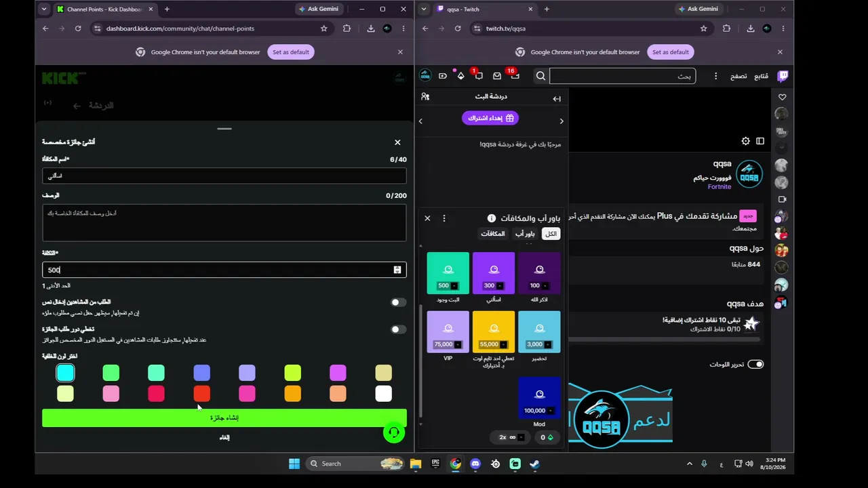Open the Twitch mail envelope icon
This screenshot has height=488, width=868.
pyautogui.click(x=497, y=76)
